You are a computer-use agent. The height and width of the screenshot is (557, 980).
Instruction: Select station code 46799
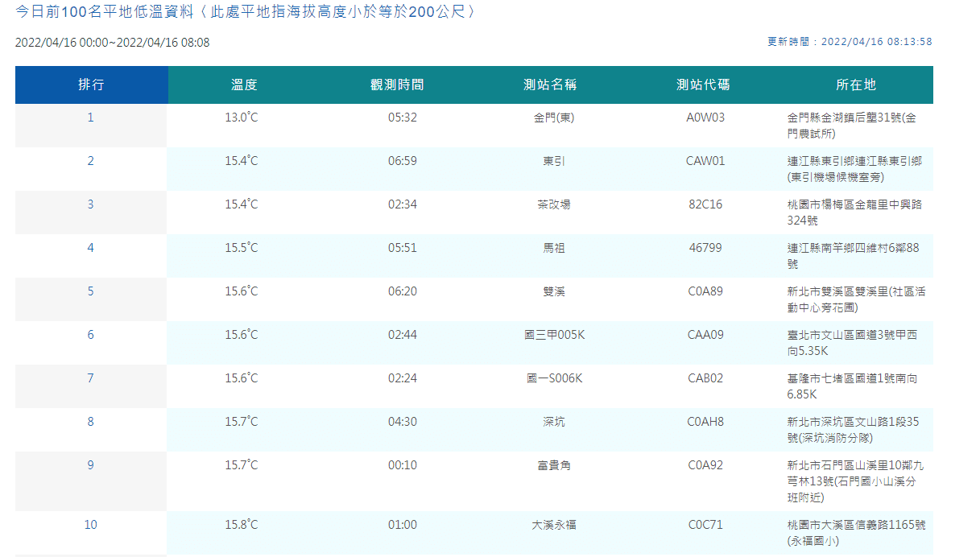point(705,247)
